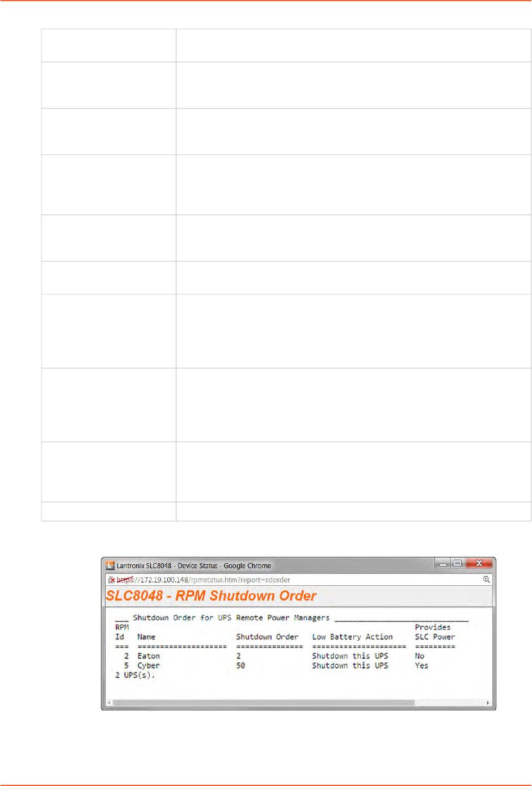
Task: Click the Shutdown Order column header
Action: pos(267,637)
